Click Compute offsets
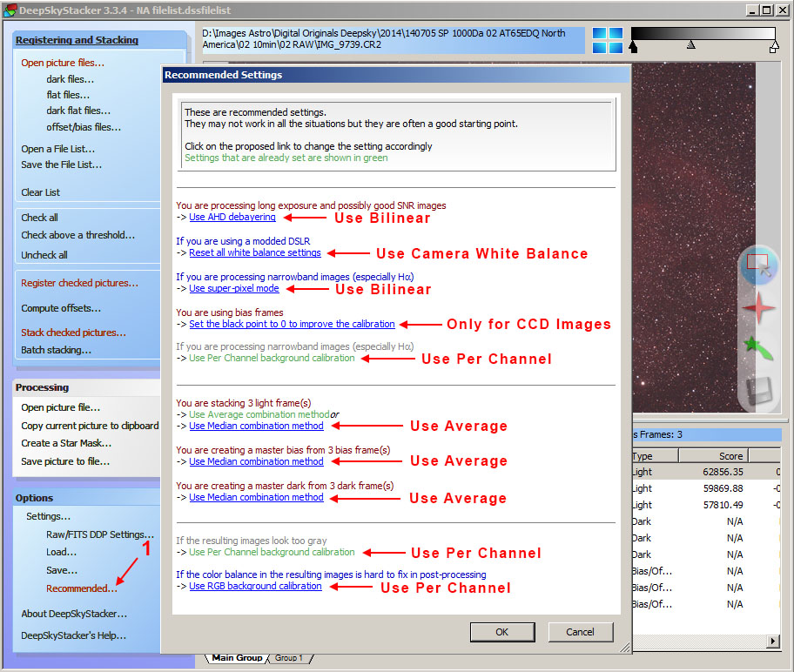Screen dimensions: 794x672 pos(61,308)
